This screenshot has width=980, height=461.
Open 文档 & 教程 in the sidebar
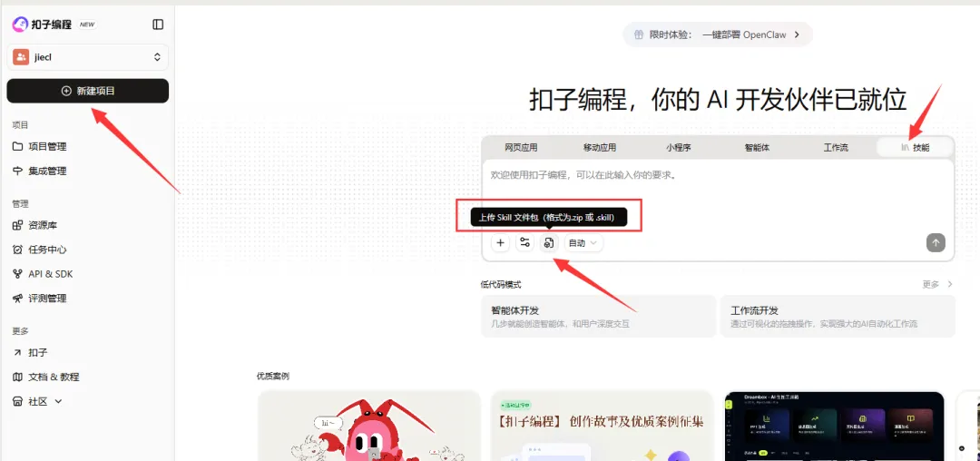[54, 377]
